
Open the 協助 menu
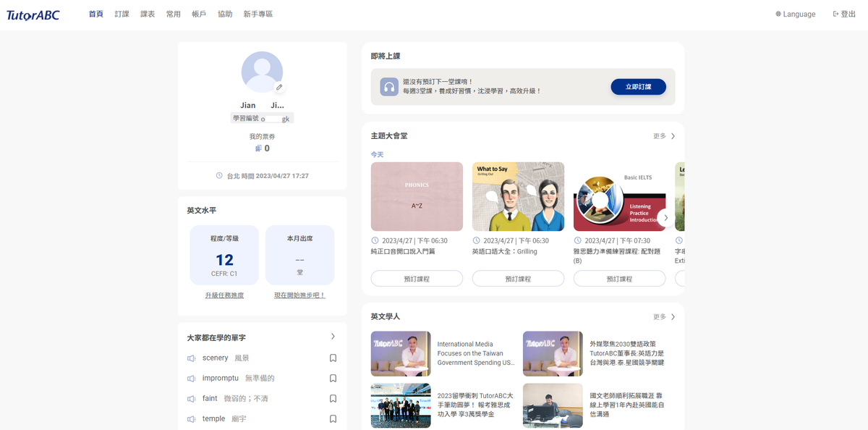click(225, 14)
